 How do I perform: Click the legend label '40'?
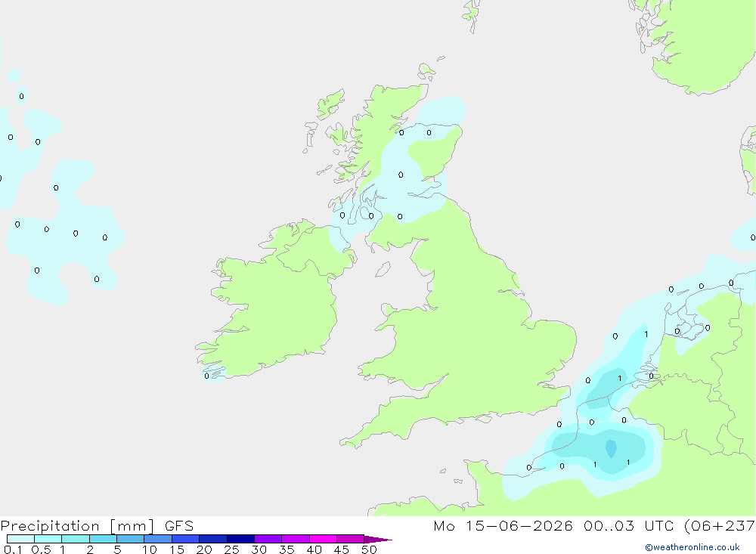tap(314, 549)
